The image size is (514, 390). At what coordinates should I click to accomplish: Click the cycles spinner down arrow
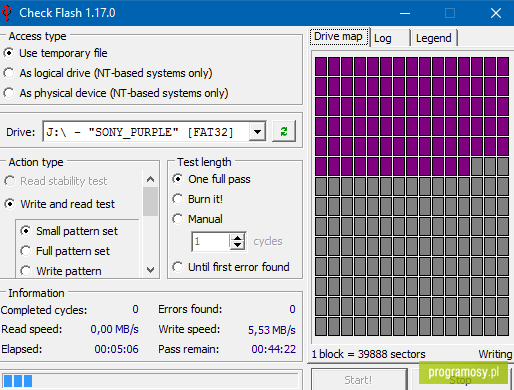tap(237, 245)
